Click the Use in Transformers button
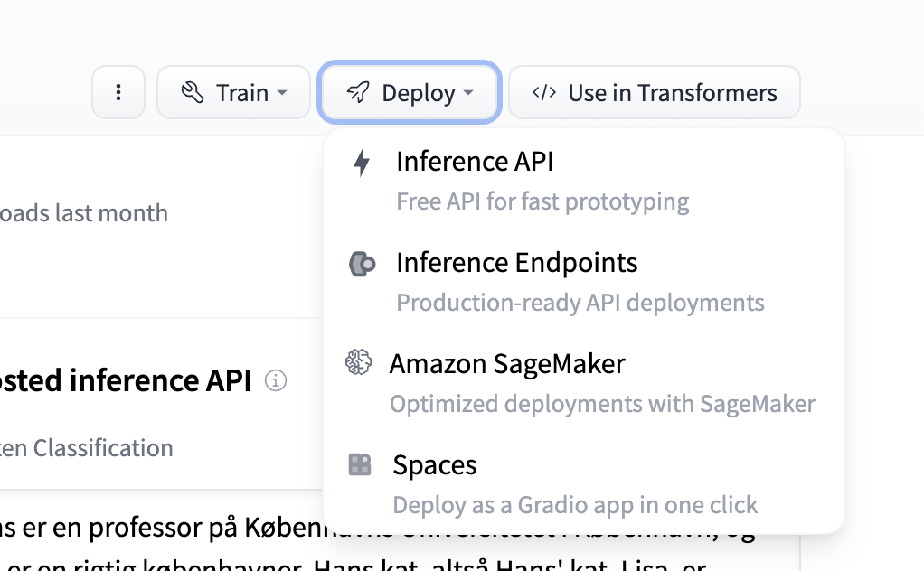Image resolution: width=924 pixels, height=571 pixels. click(x=655, y=92)
